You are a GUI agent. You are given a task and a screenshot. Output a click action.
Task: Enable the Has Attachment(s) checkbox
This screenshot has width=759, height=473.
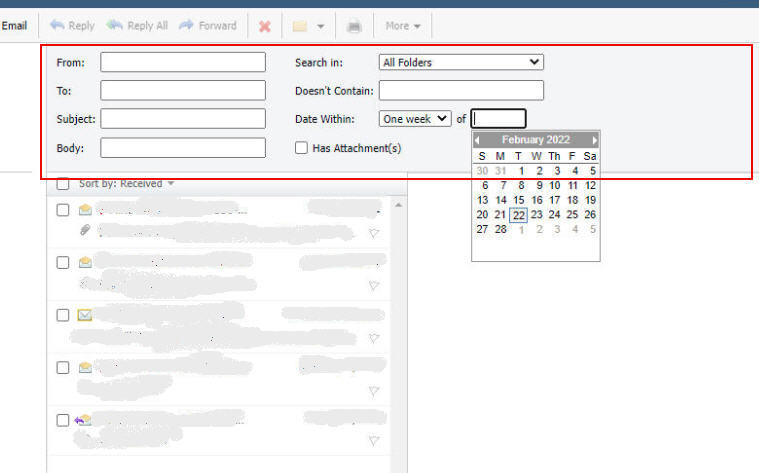click(x=301, y=148)
